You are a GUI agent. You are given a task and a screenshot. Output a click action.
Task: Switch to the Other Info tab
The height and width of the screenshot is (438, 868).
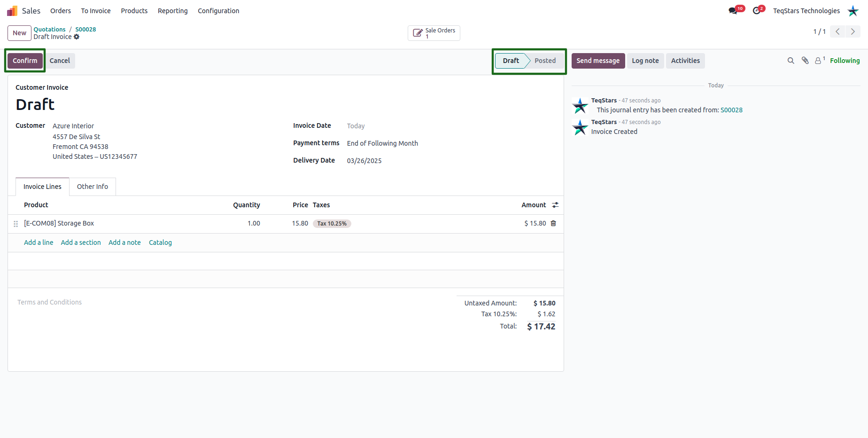(x=93, y=187)
